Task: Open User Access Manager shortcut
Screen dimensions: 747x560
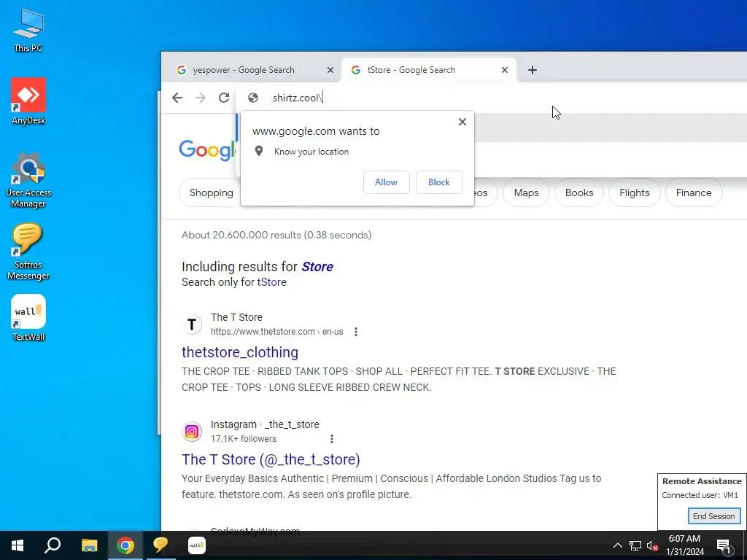Action: (28, 180)
